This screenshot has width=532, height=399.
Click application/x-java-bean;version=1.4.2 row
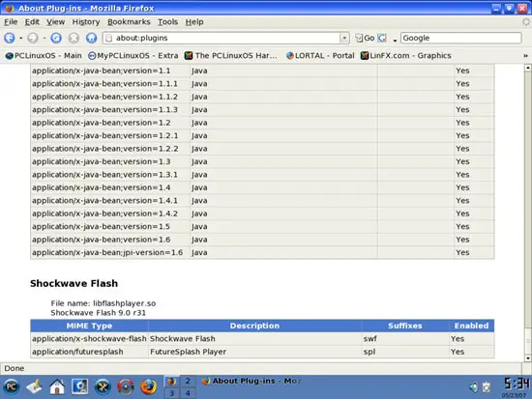(x=262, y=214)
